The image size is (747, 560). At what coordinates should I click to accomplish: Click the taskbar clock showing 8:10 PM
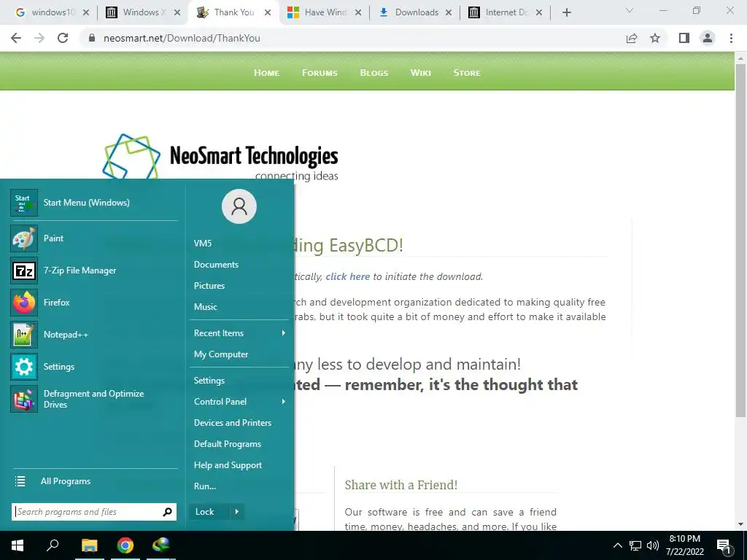click(x=684, y=545)
